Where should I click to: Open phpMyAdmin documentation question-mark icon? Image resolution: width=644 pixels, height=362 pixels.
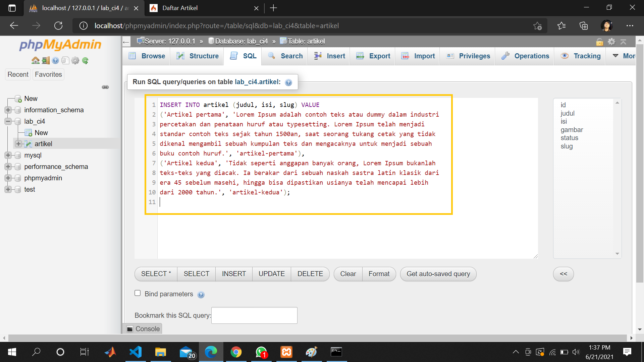(x=55, y=60)
